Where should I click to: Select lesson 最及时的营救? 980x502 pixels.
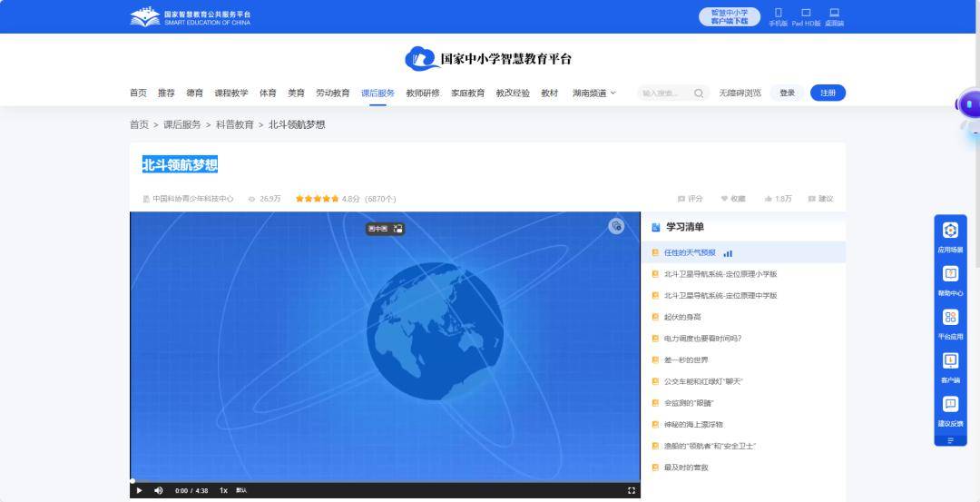pyautogui.click(x=743, y=468)
